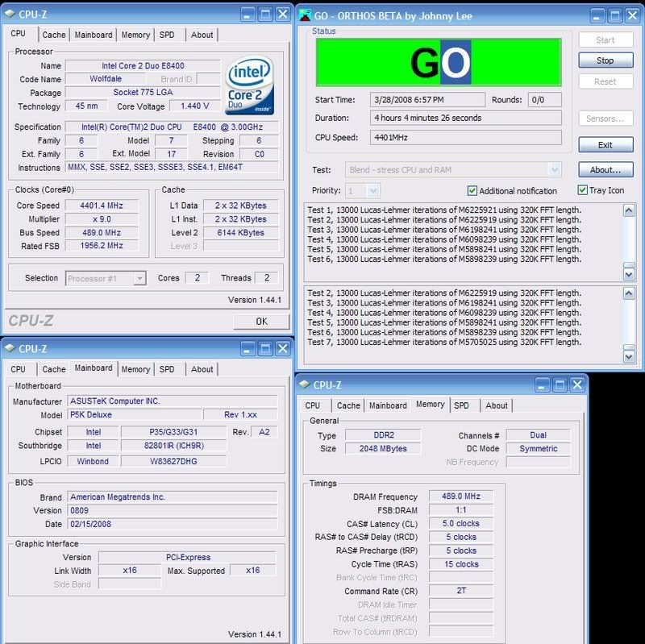The height and width of the screenshot is (644, 645).
Task: Switch to the Cache tab in top CPU-Z window
Action: point(54,35)
